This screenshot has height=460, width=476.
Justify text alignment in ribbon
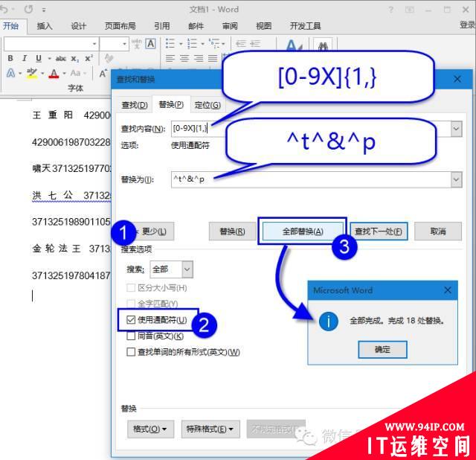pos(213,58)
